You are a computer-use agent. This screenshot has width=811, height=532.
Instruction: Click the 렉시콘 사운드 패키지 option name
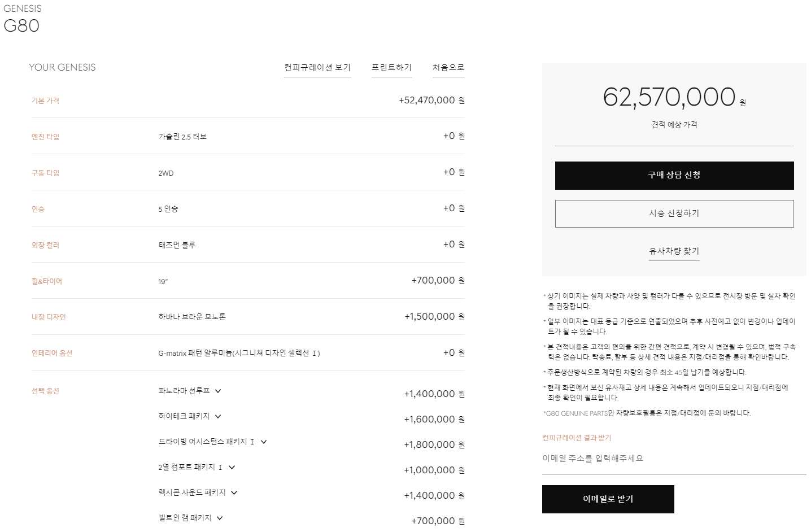coord(192,492)
